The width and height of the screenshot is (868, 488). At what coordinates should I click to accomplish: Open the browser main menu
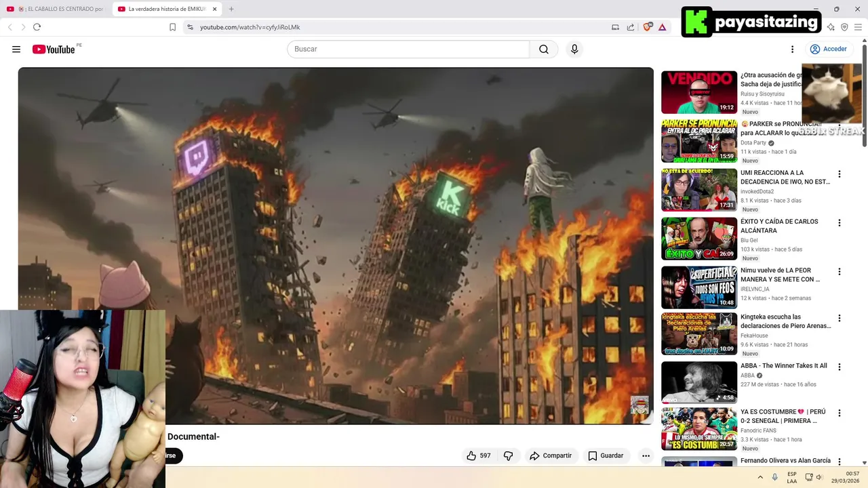click(858, 27)
